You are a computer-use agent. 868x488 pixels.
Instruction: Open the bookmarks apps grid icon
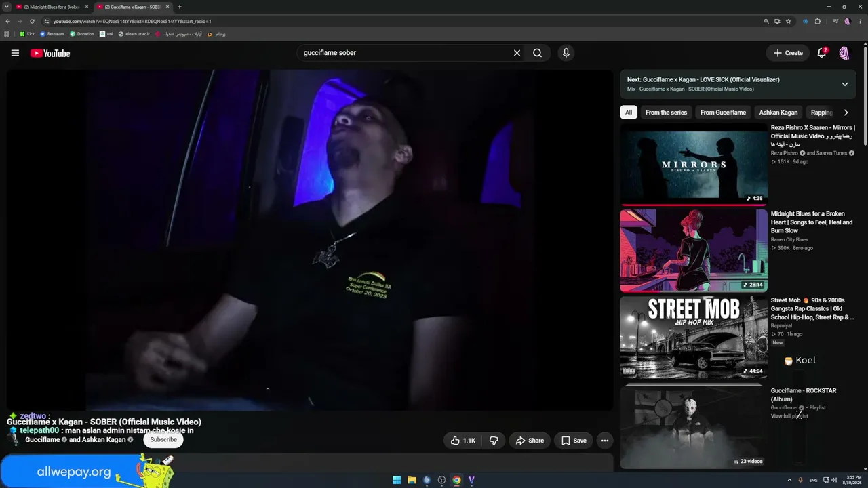[7, 33]
